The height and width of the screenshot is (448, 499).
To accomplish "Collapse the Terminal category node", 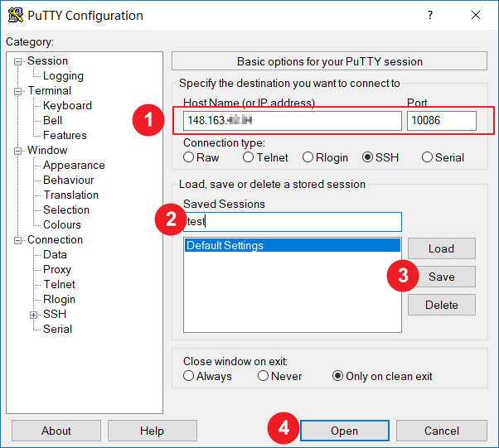I will coord(18,91).
